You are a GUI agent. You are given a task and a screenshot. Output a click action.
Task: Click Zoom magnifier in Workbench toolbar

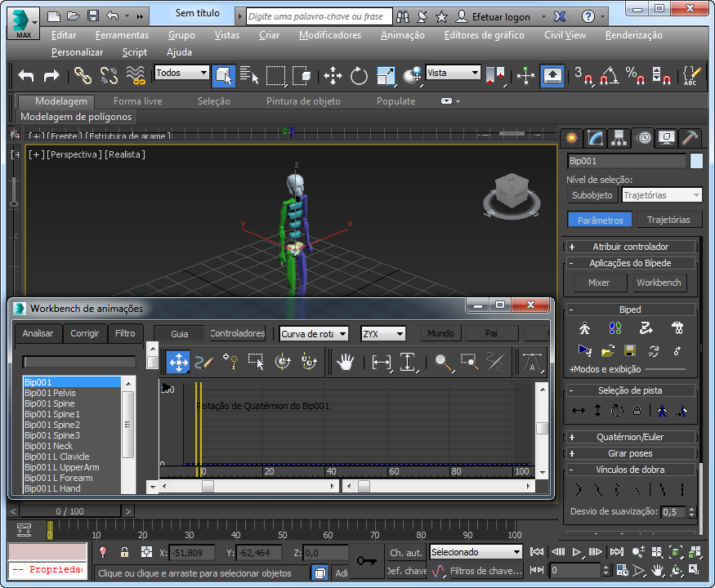pos(443,363)
